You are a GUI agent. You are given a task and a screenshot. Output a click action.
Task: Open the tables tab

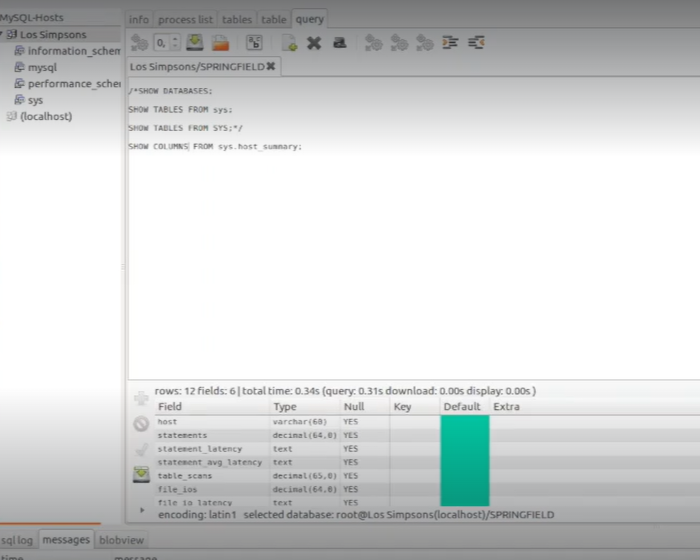[237, 20]
